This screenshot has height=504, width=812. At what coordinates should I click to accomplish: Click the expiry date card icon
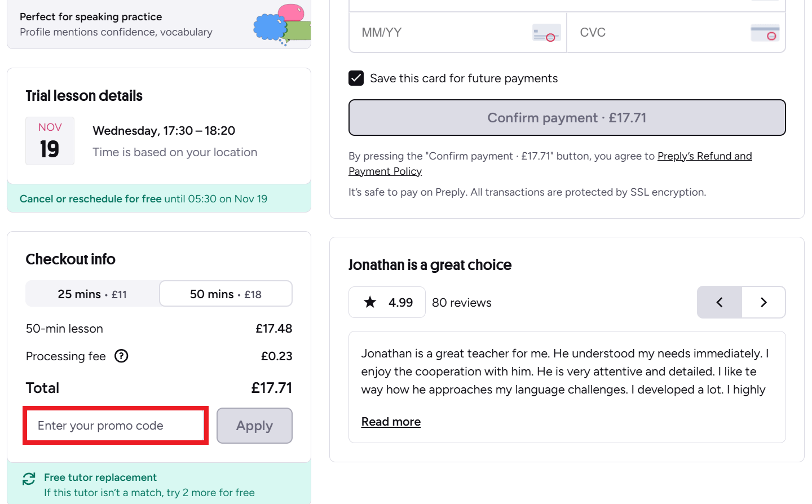pos(546,33)
